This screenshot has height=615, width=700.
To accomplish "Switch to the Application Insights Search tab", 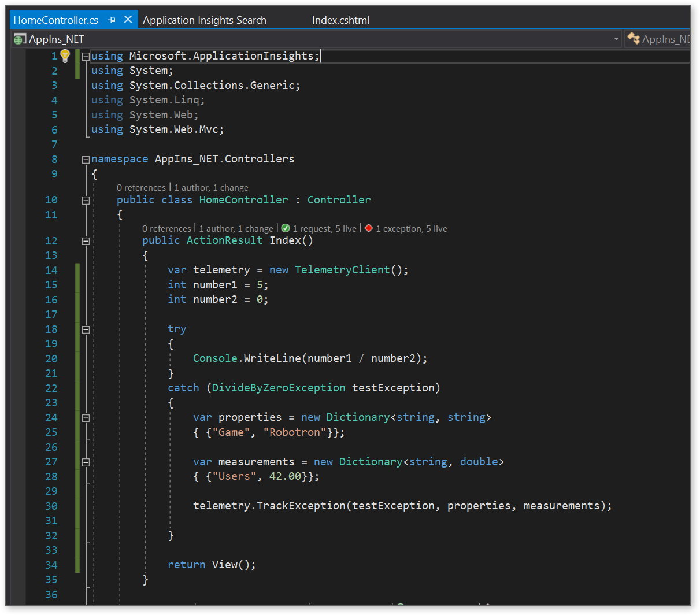I will 204,20.
